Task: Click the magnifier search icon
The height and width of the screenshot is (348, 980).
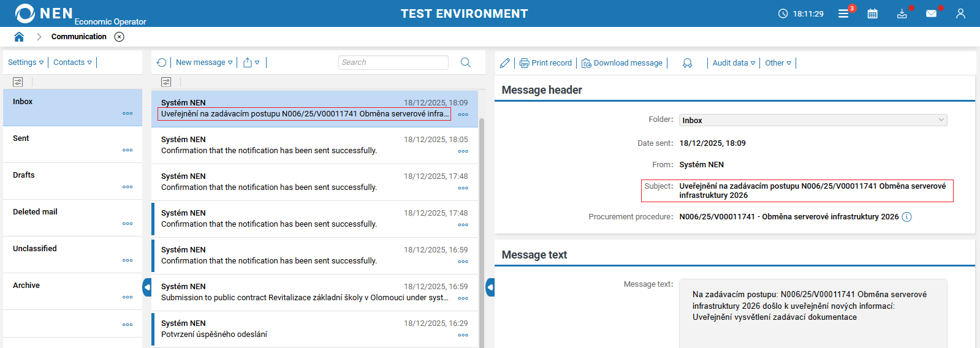Action: click(x=466, y=62)
